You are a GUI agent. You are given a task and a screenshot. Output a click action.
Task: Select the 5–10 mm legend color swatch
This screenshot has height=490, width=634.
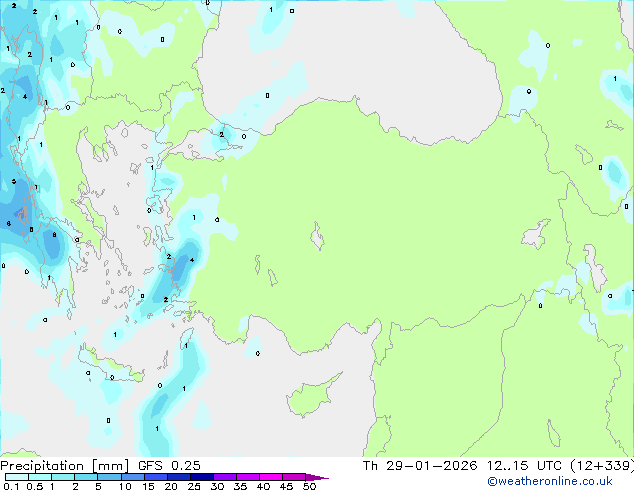[x=109, y=477]
